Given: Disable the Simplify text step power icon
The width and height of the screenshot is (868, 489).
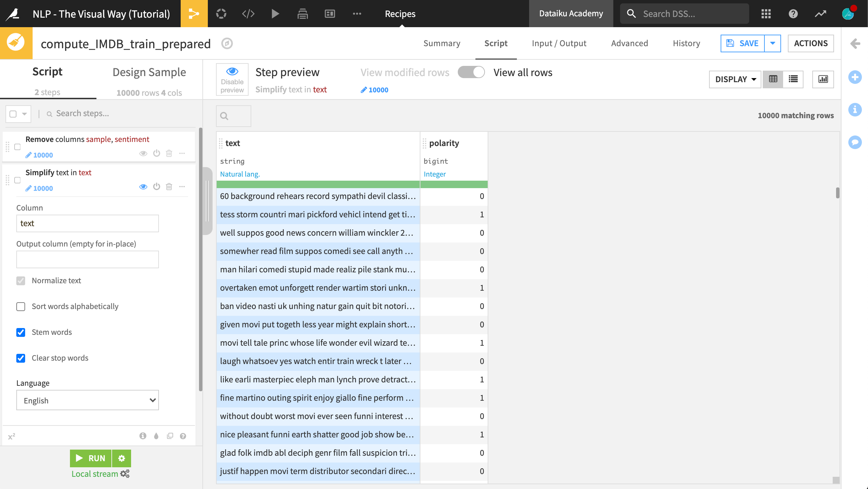Looking at the screenshot, I should click(x=156, y=186).
